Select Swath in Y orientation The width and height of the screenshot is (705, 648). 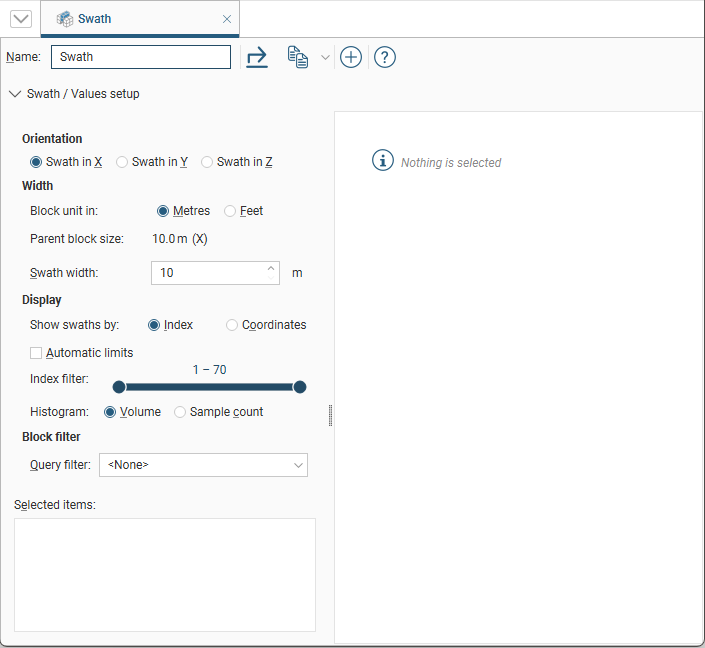[122, 162]
